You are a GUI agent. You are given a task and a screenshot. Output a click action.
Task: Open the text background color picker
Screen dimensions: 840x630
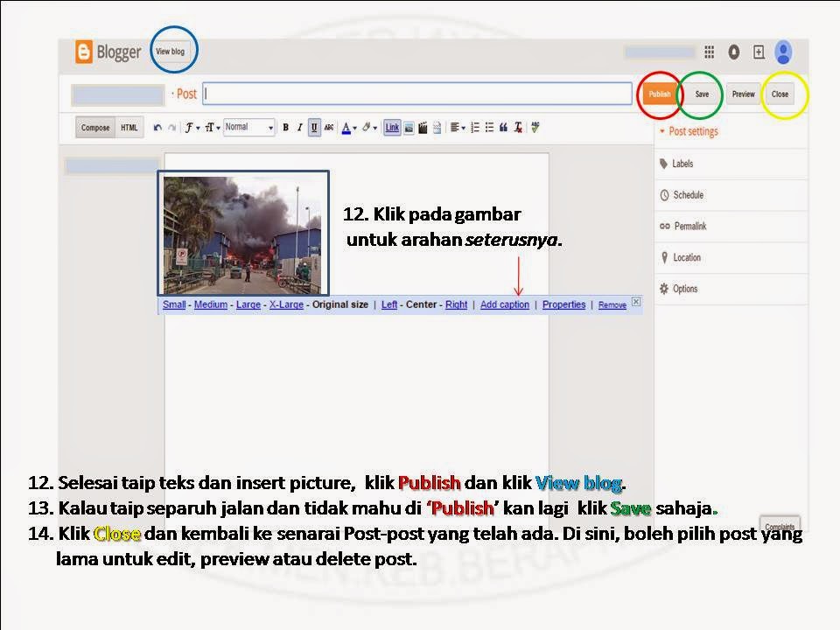[x=369, y=127]
